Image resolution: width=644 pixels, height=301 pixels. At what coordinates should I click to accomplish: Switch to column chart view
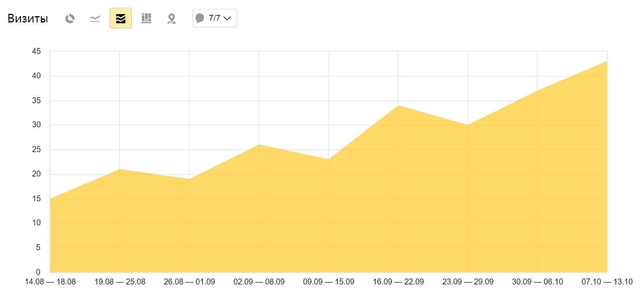click(146, 18)
